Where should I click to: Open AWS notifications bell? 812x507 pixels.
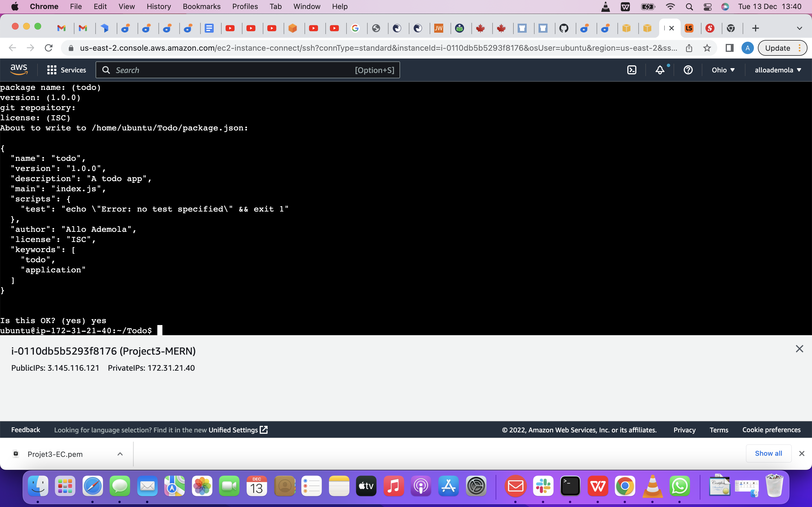[660, 70]
